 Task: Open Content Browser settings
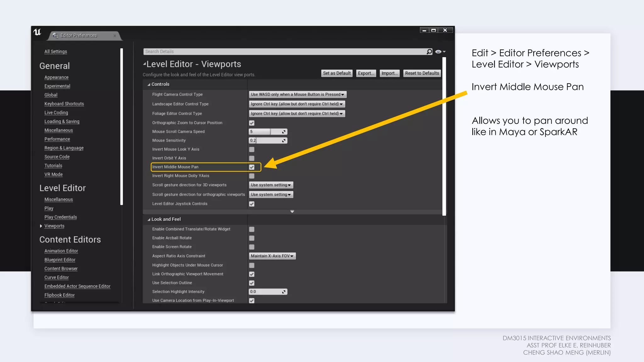coord(61,269)
